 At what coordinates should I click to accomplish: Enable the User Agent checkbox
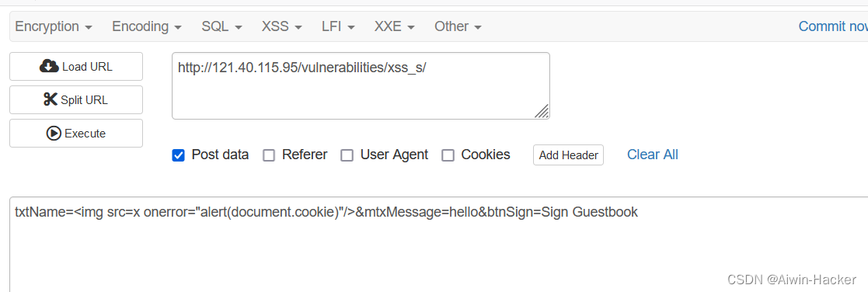tap(347, 155)
